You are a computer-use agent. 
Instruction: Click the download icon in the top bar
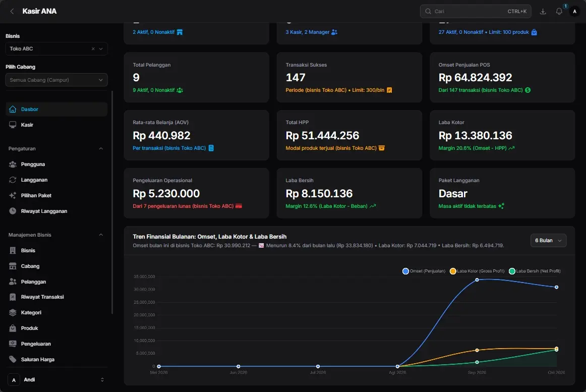point(543,11)
